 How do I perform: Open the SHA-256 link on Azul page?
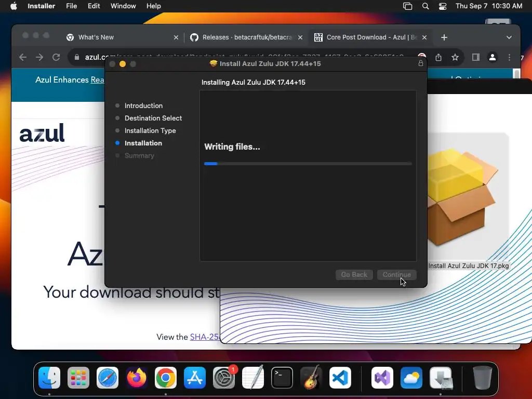tap(205, 337)
